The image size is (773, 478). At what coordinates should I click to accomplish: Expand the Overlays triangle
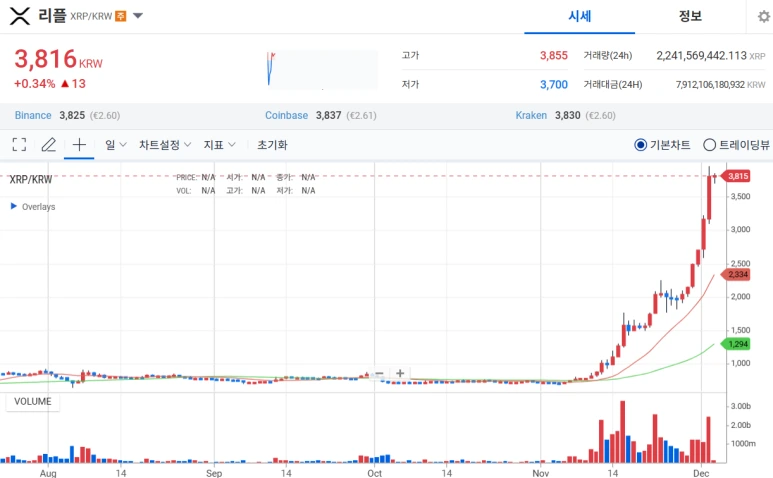point(14,206)
